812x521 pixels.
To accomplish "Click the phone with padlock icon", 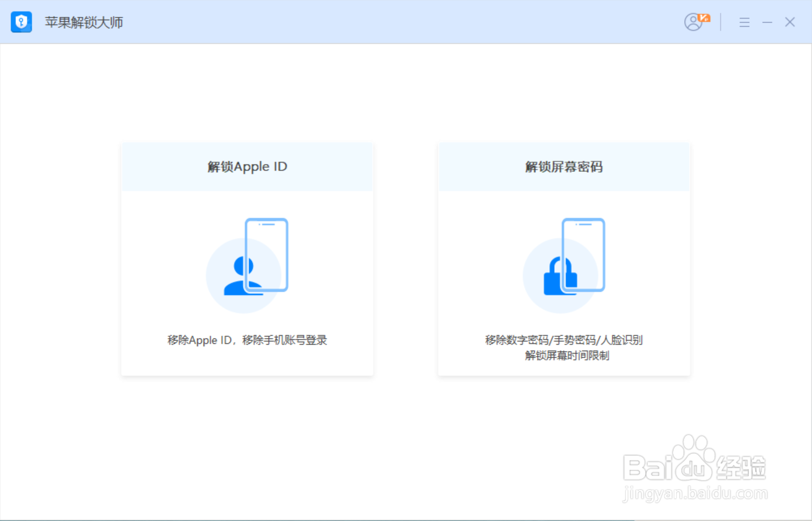I will point(564,265).
